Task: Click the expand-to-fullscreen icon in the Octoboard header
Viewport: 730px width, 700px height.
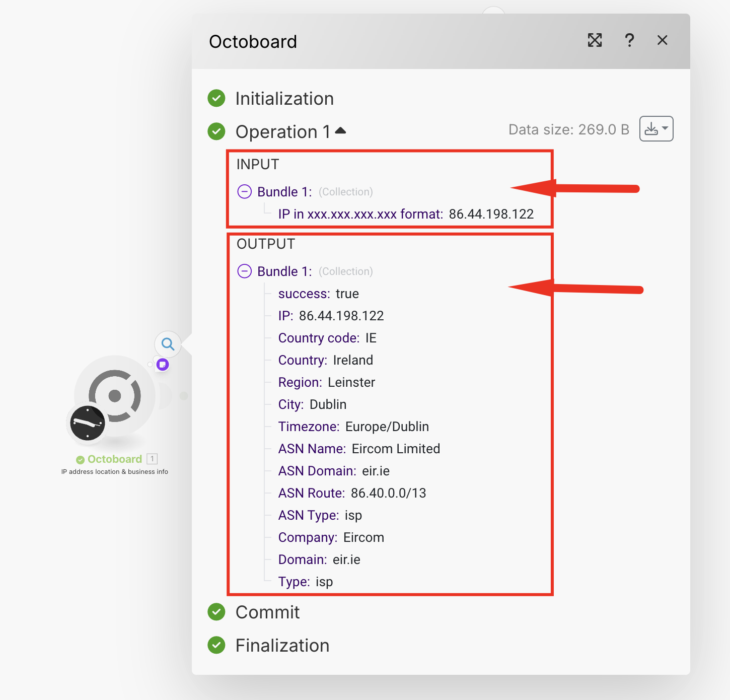Action: click(x=595, y=40)
